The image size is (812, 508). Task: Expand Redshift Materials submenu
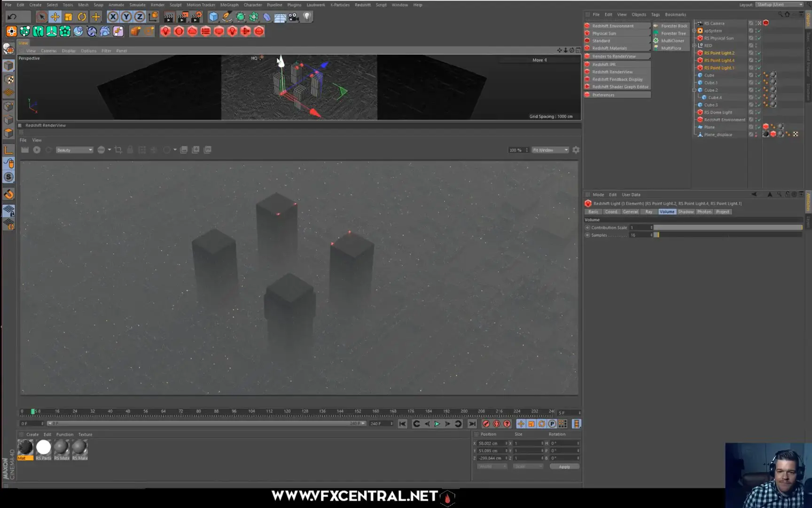pyautogui.click(x=617, y=48)
